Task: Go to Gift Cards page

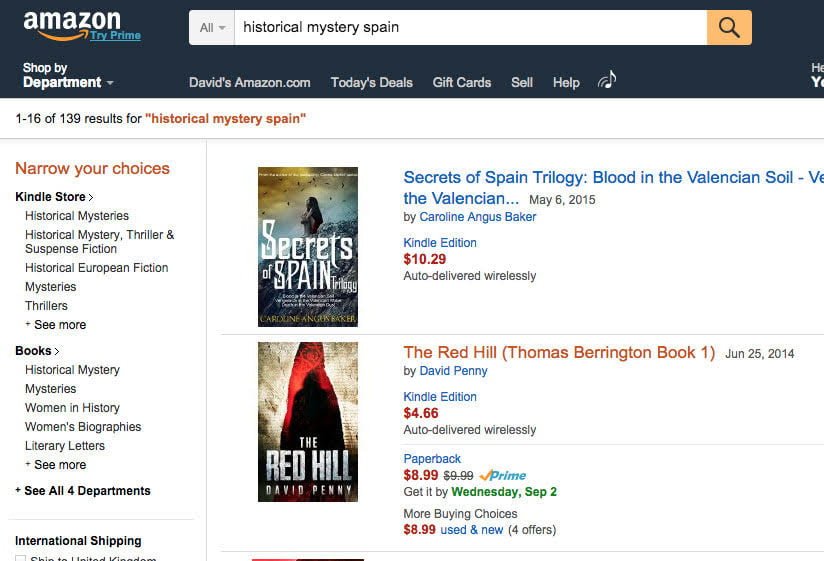Action: (x=462, y=83)
